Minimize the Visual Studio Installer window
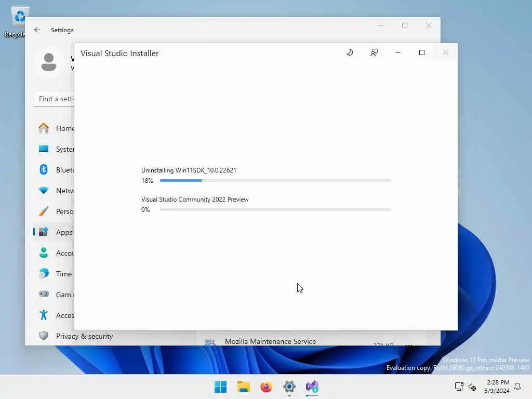The width and height of the screenshot is (532, 399). 397,52
